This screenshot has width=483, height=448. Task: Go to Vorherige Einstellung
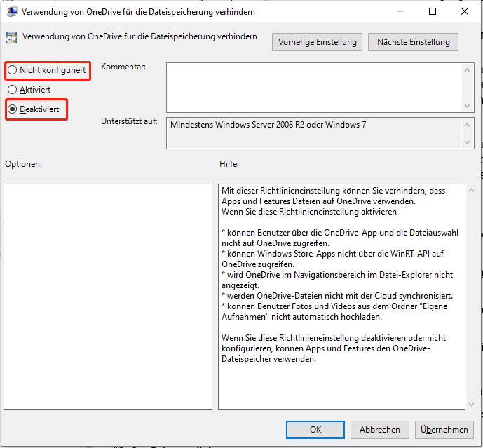(317, 42)
